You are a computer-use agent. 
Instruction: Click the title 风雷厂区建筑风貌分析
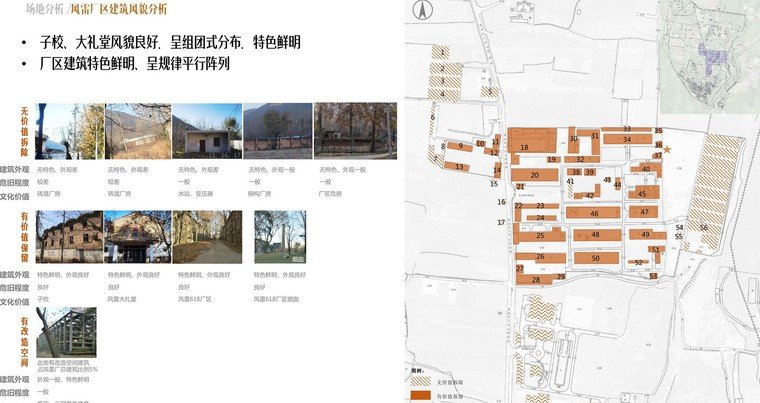tap(119, 9)
